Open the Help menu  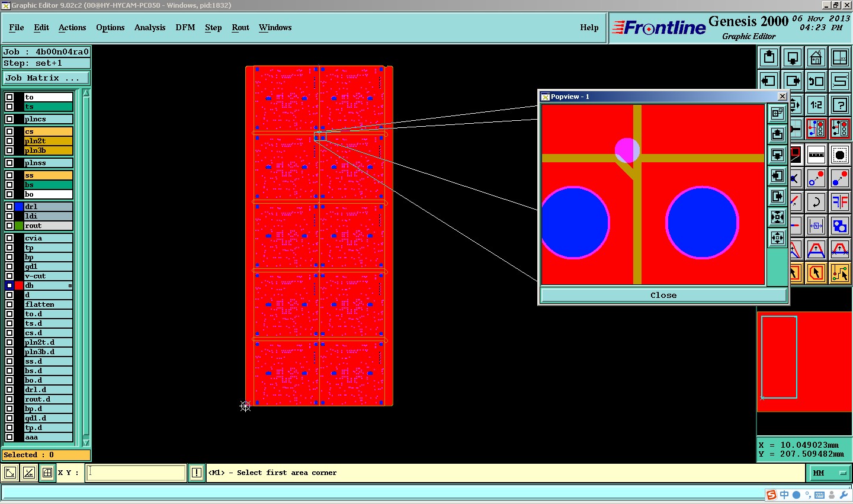click(589, 27)
